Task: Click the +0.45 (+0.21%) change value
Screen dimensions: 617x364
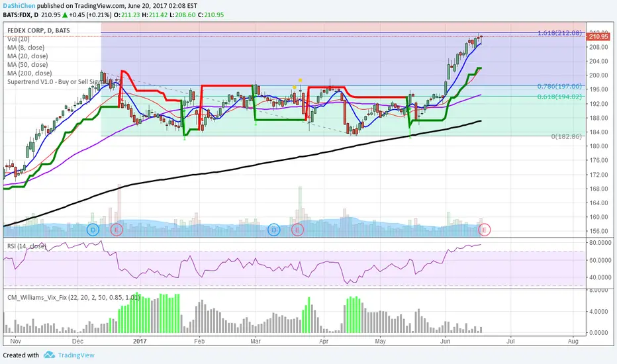Action: (90, 15)
